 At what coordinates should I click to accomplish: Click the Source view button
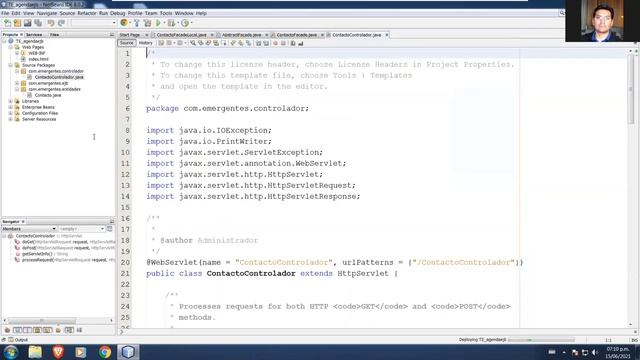[127, 43]
